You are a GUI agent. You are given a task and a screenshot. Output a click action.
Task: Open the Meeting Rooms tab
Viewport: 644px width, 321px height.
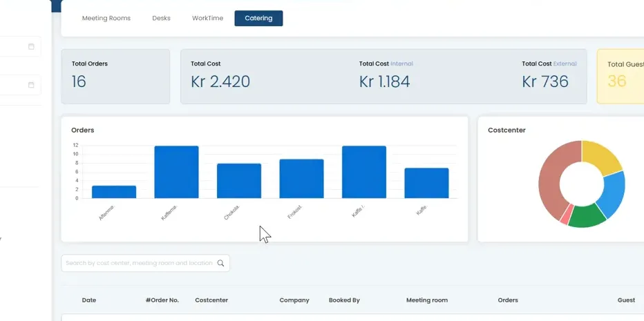[x=106, y=18]
